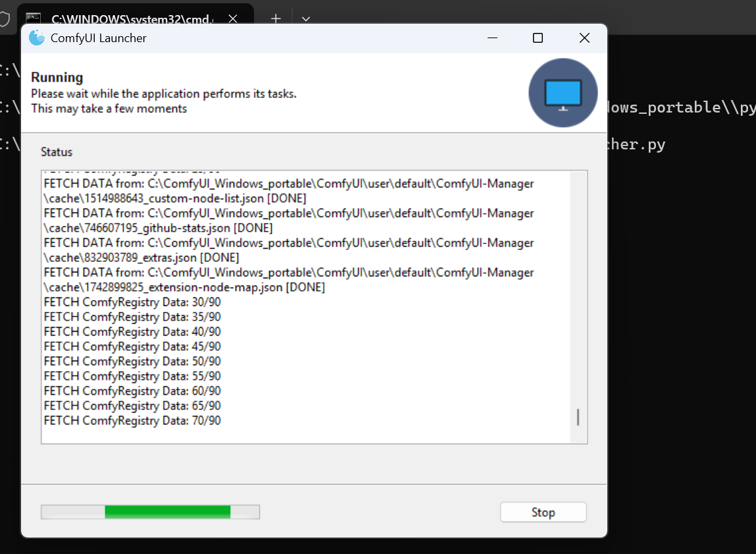This screenshot has width=756, height=554.
Task: Click the log entry '746607195_github-stats.json [DONE]'
Action: coord(158,228)
